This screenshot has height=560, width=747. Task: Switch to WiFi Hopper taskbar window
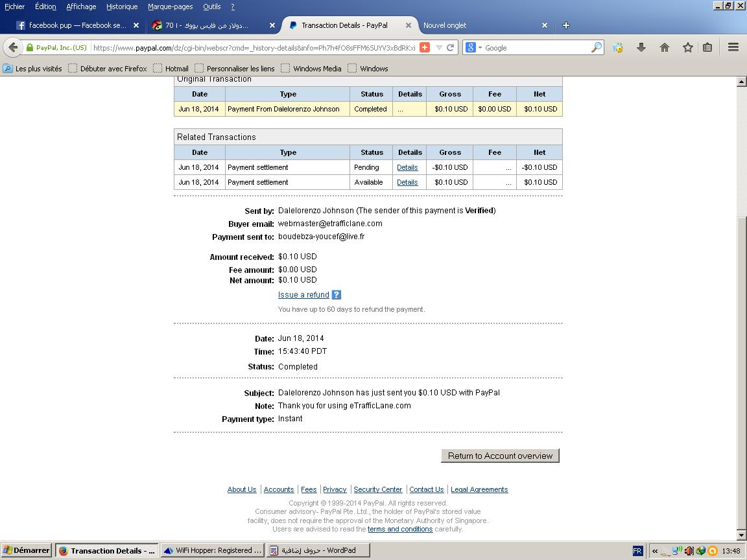pyautogui.click(x=213, y=550)
